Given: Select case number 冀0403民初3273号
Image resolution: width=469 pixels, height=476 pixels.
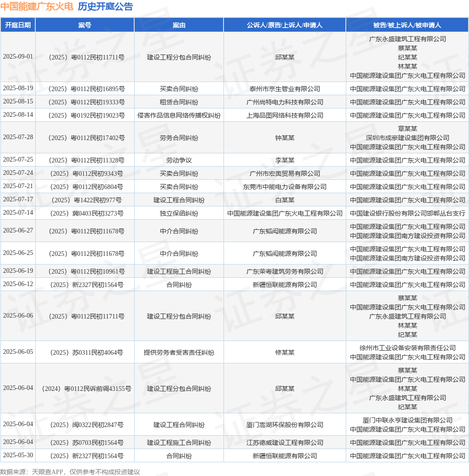Looking at the screenshot, I should tap(87, 214).
